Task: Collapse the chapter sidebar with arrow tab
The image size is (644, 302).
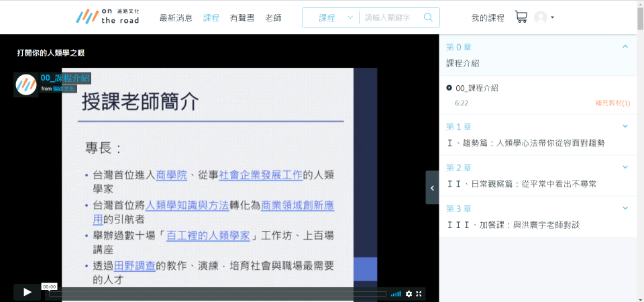Action: click(432, 188)
